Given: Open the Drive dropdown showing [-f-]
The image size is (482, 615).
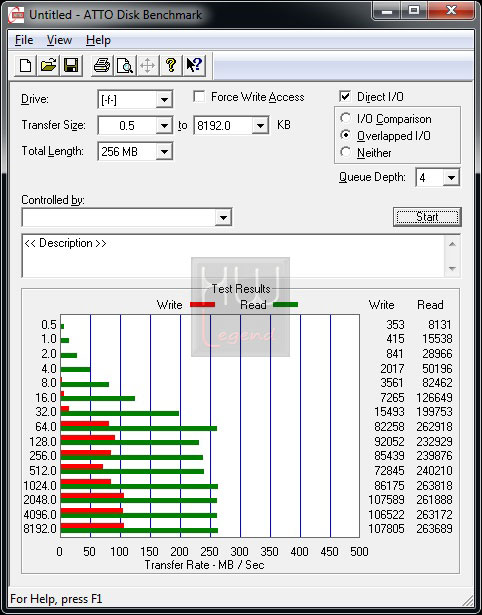Looking at the screenshot, I should point(164,100).
